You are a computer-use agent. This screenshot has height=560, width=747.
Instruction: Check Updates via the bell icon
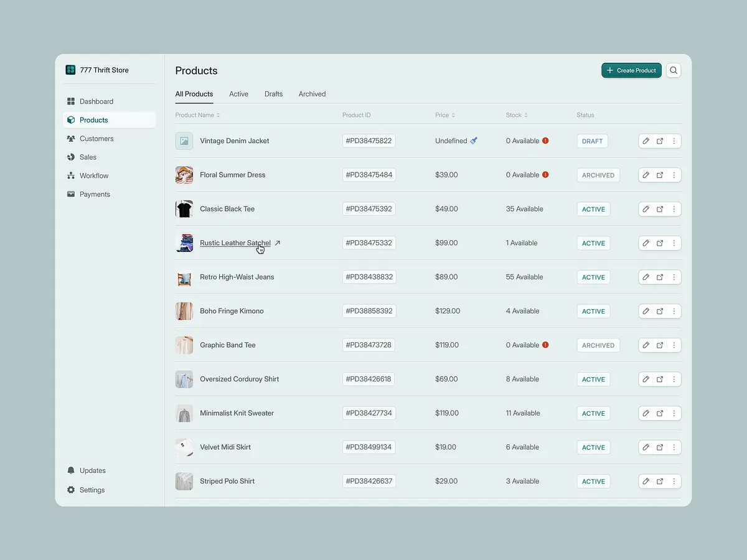70,470
